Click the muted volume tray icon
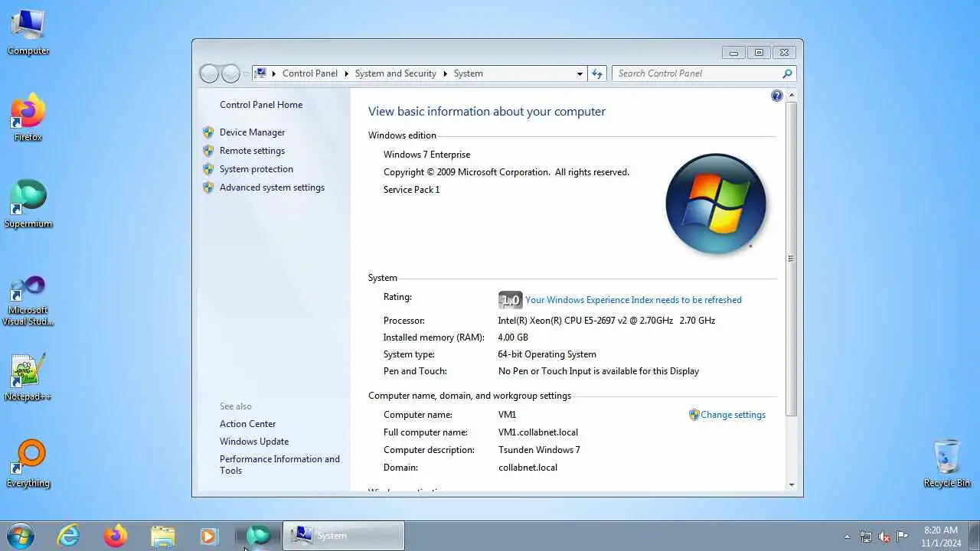This screenshot has width=980, height=551. coord(884,536)
